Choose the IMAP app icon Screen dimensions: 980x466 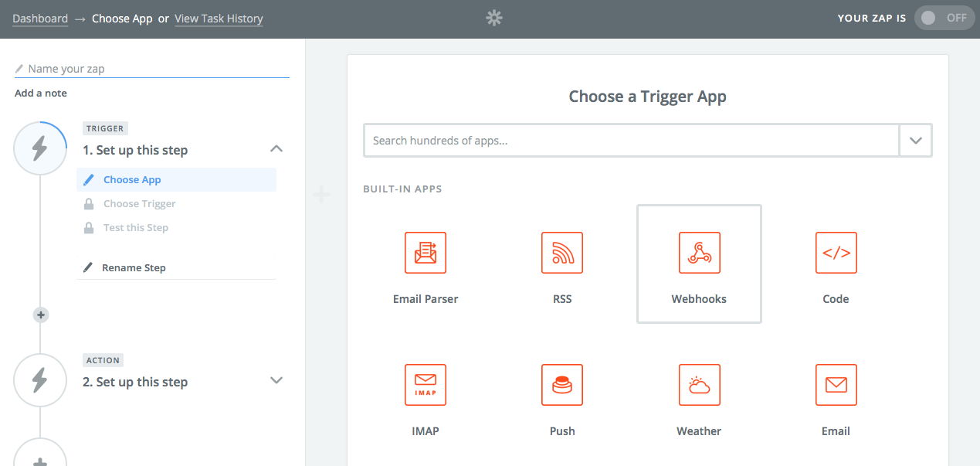426,385
